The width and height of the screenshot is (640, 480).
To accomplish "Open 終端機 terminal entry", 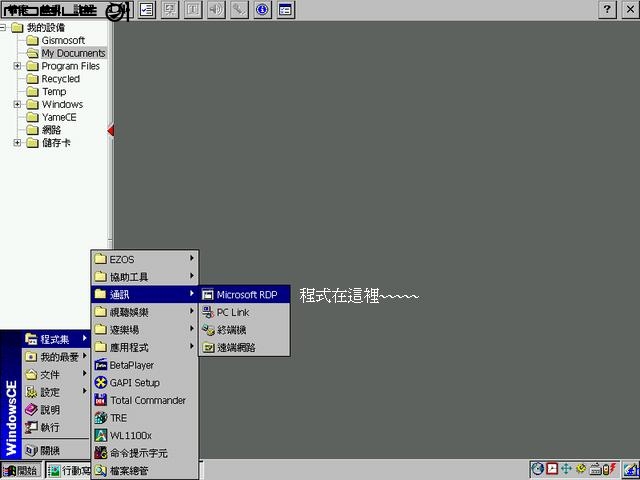I will (244, 330).
